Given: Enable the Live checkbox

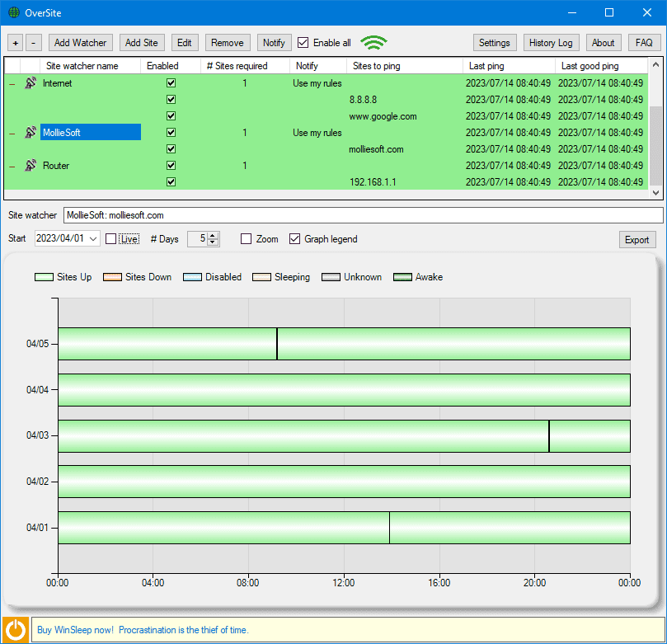Looking at the screenshot, I should pos(110,238).
